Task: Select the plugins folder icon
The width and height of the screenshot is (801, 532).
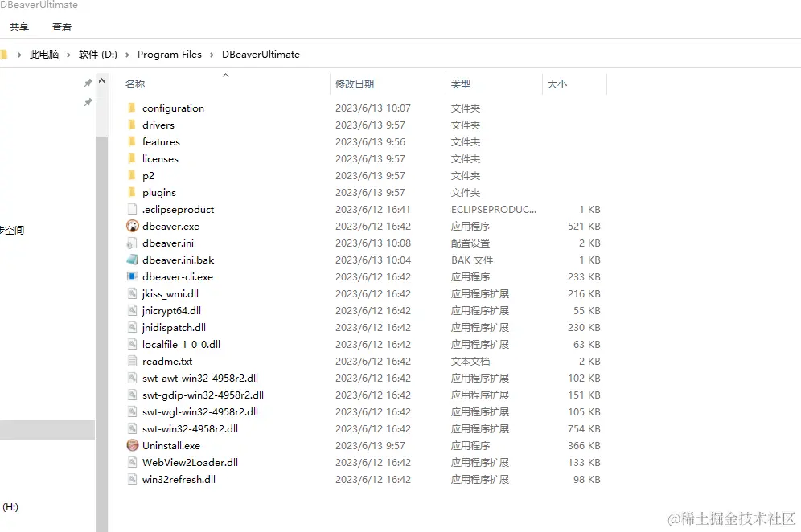Action: (132, 192)
